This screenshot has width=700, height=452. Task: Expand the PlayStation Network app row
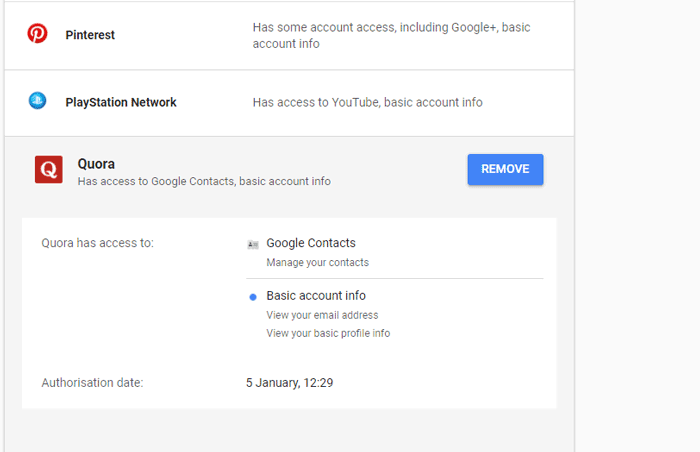click(x=289, y=103)
